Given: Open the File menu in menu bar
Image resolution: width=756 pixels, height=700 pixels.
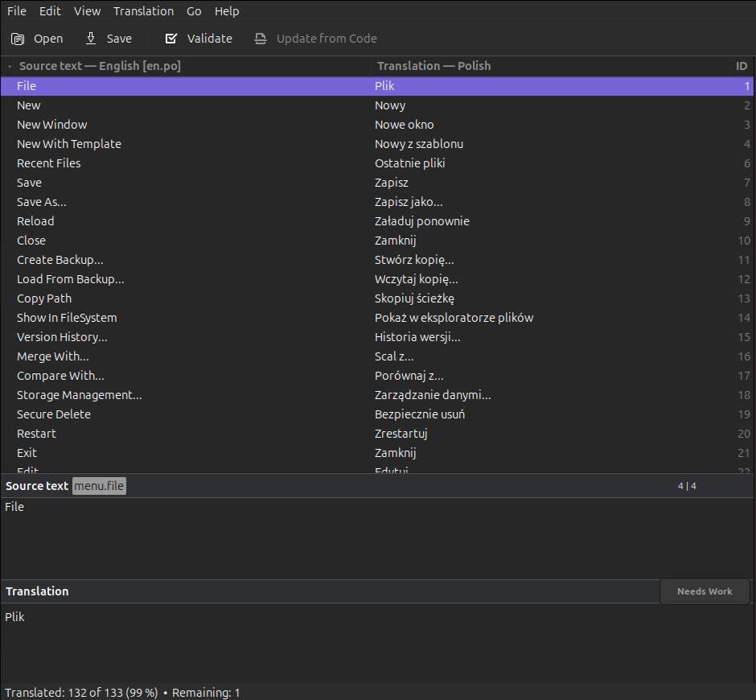Looking at the screenshot, I should coord(17,11).
